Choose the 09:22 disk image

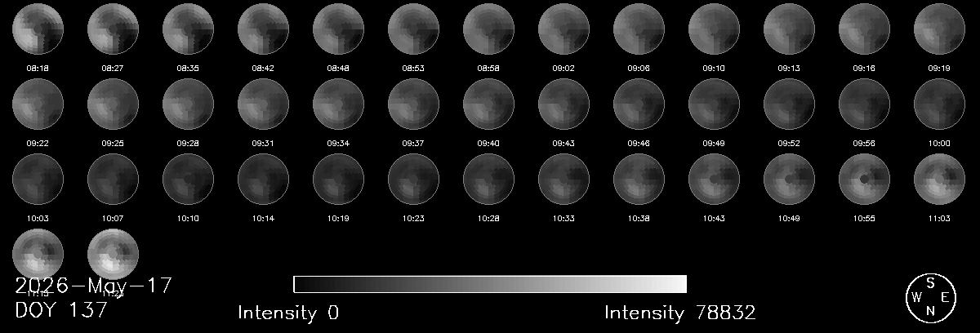point(38,104)
